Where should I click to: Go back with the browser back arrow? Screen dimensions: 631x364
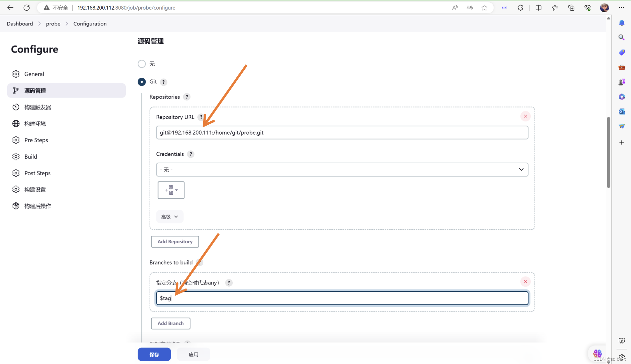[10, 8]
